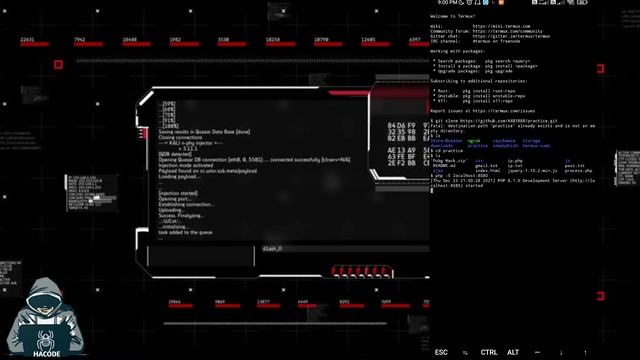Image resolution: width=640 pixels, height=360 pixels.
Task: Select the 'Downloads' directory name
Action: [442, 146]
